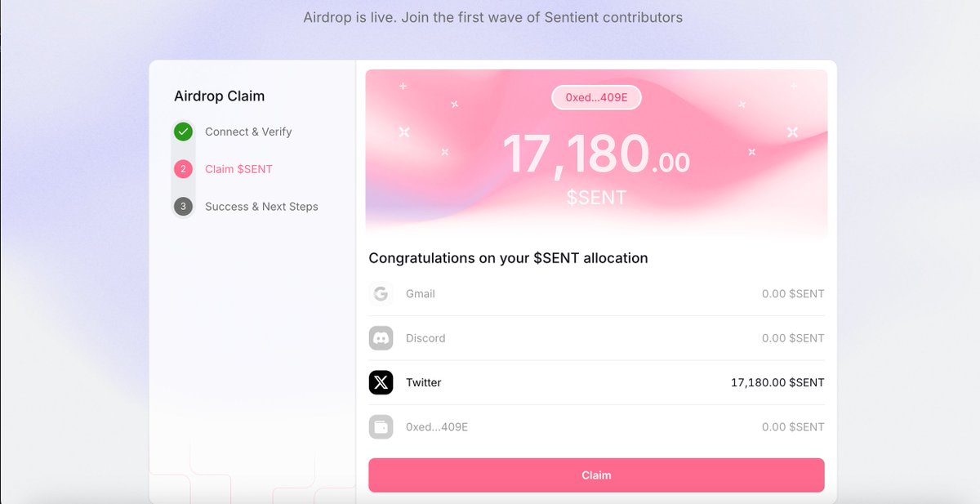Select the step 2 circle indicator
Viewport: 980px width, 504px height.
184,169
